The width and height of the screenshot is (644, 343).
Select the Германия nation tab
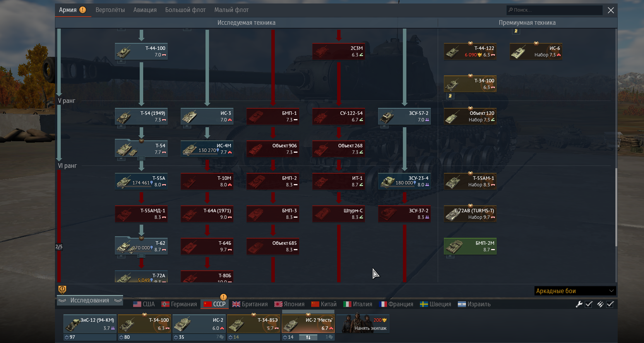pyautogui.click(x=179, y=304)
